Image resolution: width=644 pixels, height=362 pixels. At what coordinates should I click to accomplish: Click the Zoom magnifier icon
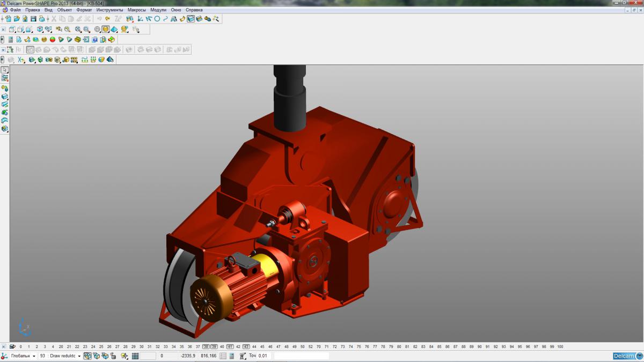pyautogui.click(x=67, y=29)
